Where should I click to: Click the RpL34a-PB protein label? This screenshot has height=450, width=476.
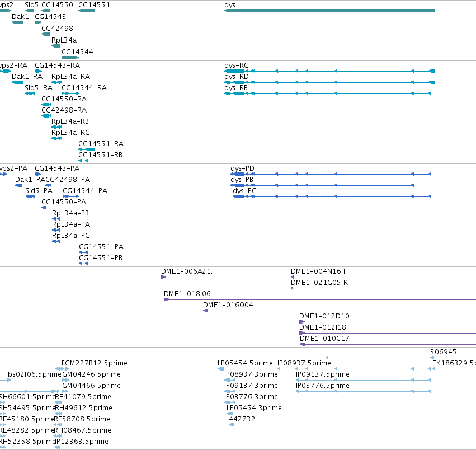tap(70, 213)
